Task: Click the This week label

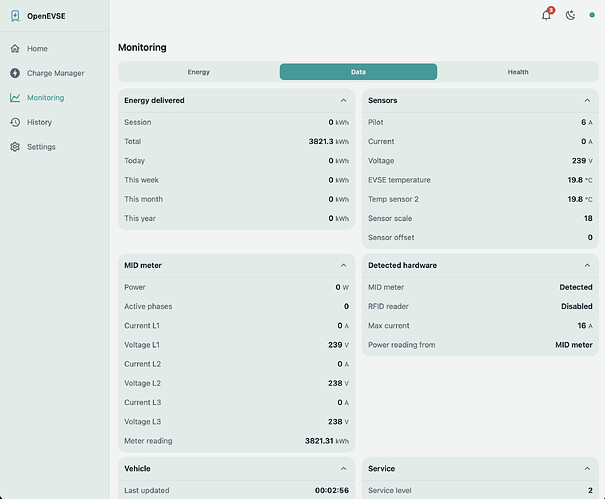Action: 141,180
